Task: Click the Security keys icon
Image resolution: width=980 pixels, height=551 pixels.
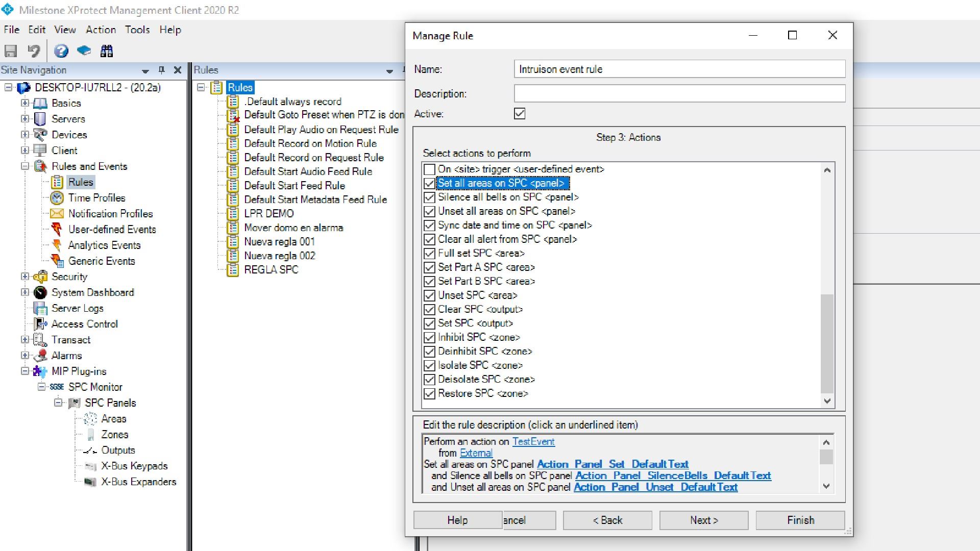Action: (x=40, y=277)
